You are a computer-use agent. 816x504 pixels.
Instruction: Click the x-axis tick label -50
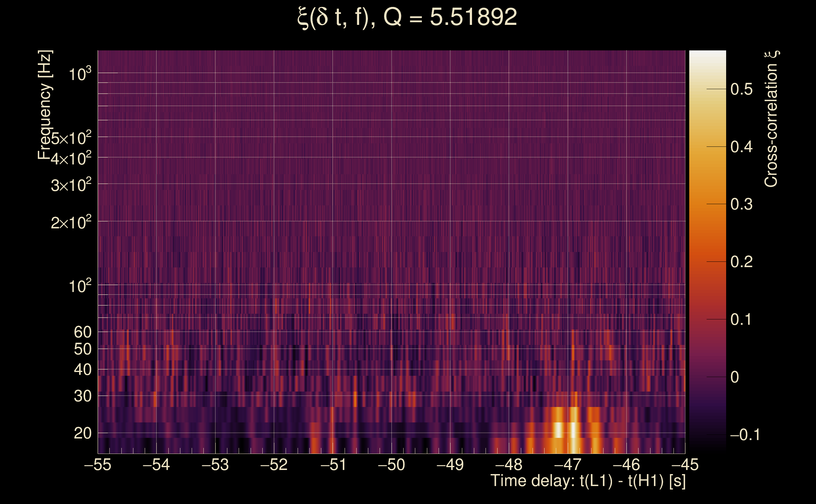pyautogui.click(x=391, y=465)
